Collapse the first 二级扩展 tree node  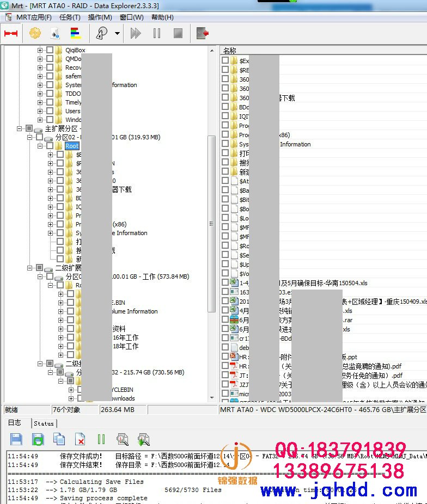pos(29,268)
